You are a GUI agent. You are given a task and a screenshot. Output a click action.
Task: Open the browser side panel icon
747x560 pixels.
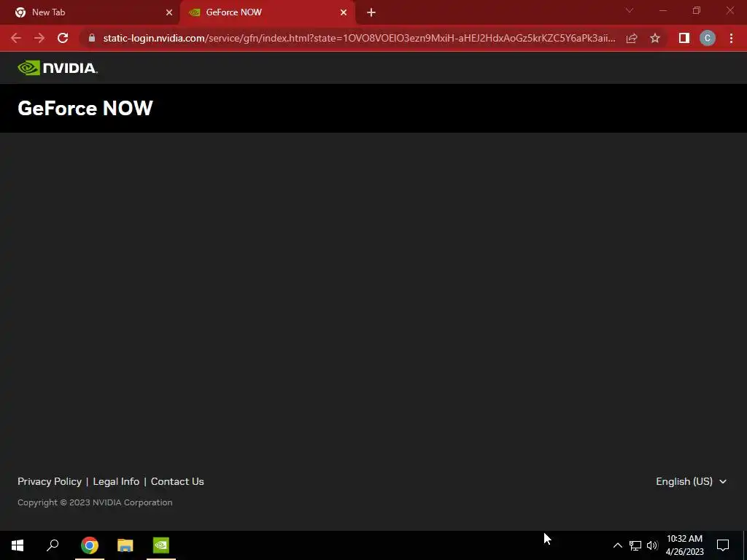684,38
